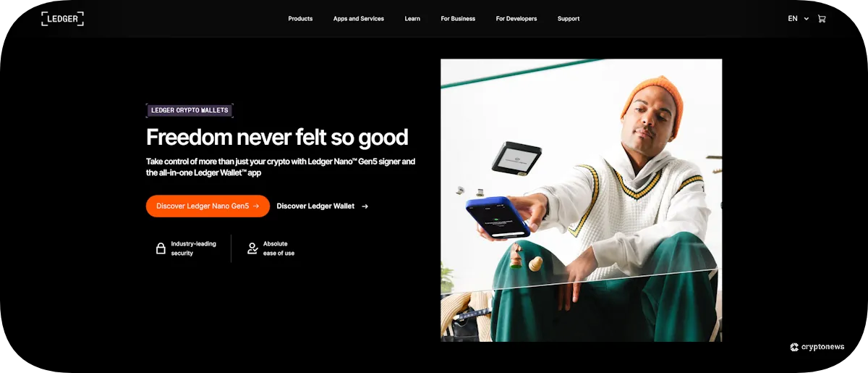Click Discover Ledger Nano Gen5 button
Image resolution: width=868 pixels, height=373 pixels.
click(208, 206)
